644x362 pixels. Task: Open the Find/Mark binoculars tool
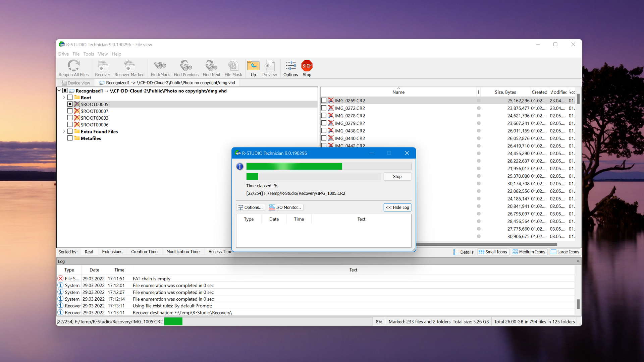(160, 68)
